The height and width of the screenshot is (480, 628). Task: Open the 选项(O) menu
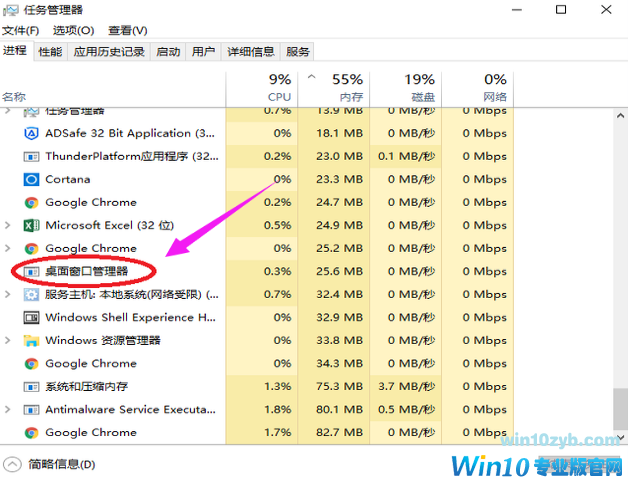[74, 30]
